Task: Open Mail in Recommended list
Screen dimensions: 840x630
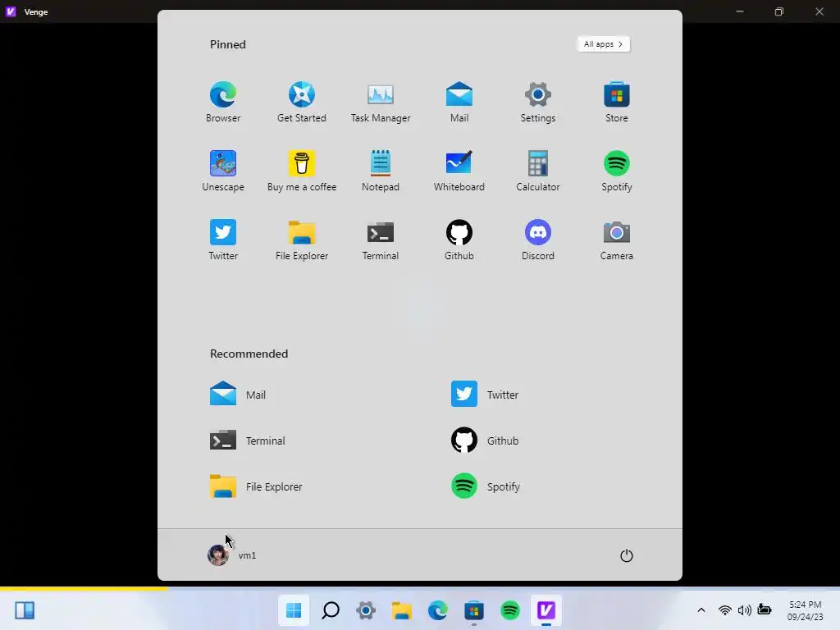Action: pyautogui.click(x=238, y=395)
